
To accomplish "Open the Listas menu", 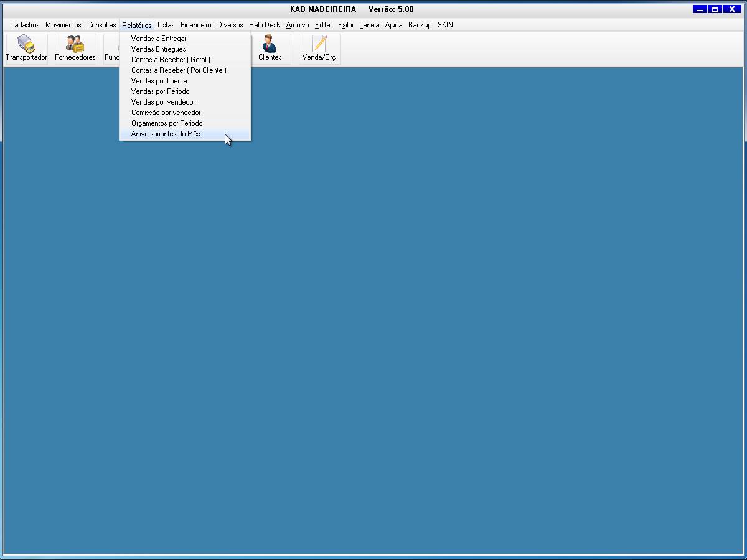I will [x=166, y=25].
